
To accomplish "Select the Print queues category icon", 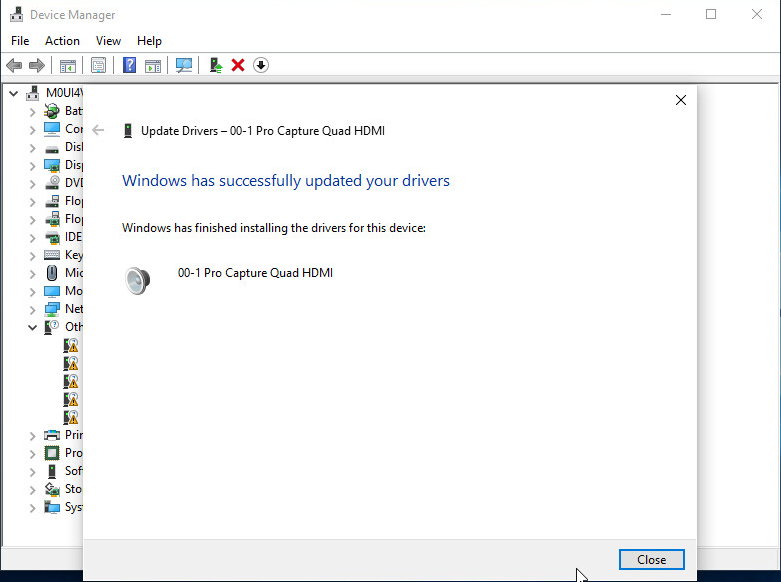I will coord(52,435).
